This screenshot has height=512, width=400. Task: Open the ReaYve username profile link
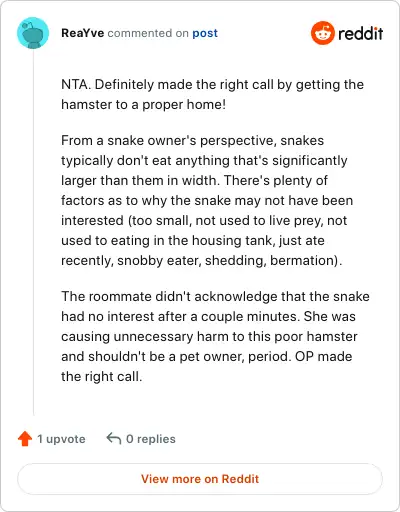pos(83,33)
